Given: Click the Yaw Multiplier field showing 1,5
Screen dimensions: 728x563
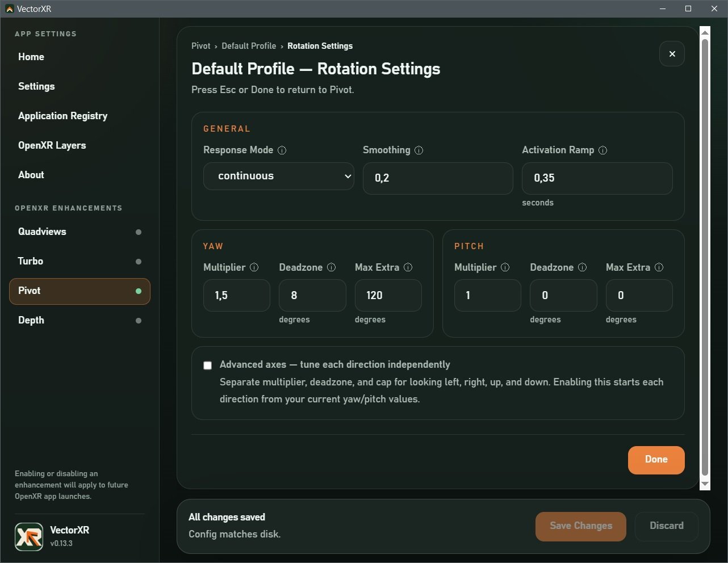Looking at the screenshot, I should pyautogui.click(x=237, y=295).
